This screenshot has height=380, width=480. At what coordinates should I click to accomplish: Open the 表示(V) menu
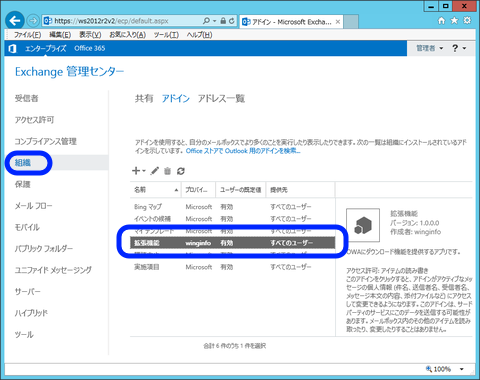90,35
